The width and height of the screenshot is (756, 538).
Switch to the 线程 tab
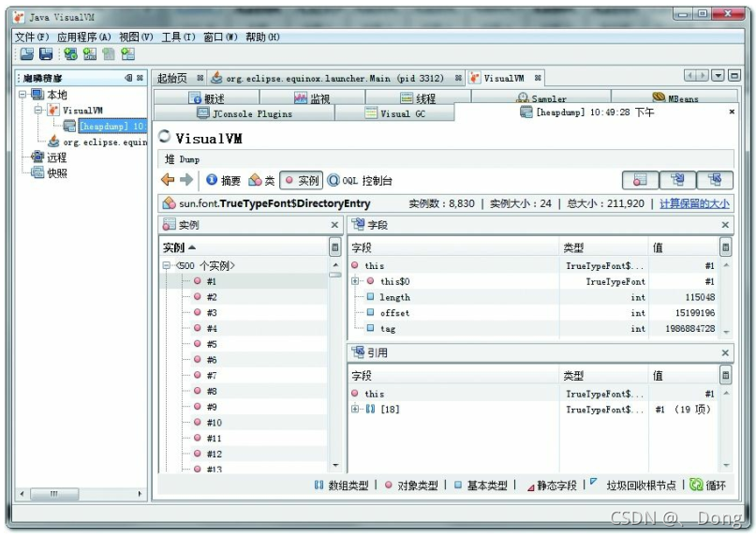[418, 98]
